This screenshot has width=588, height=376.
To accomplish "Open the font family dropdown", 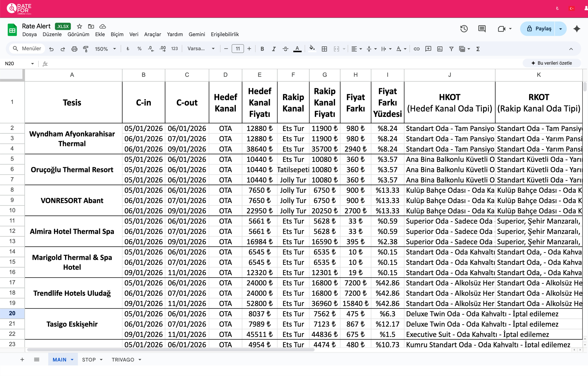I will pyautogui.click(x=201, y=49).
